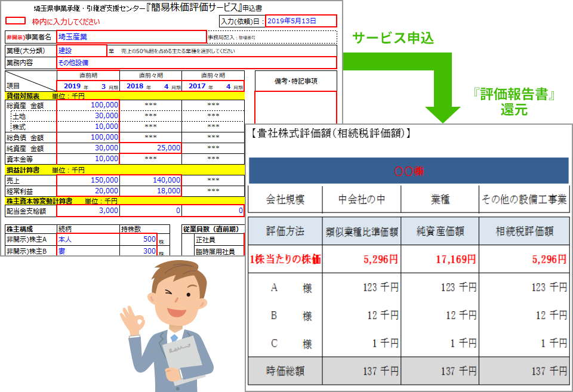Select the business content field その他設備
The width and height of the screenshot is (573, 392).
[196, 63]
